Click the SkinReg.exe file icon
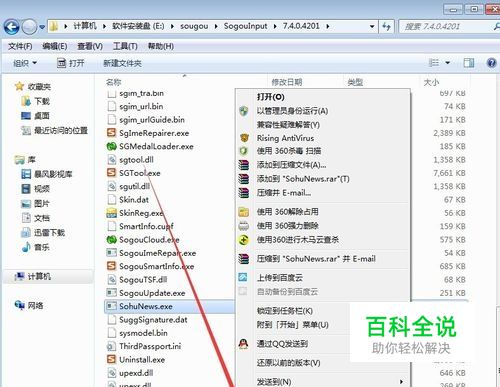500x387 pixels. tap(111, 213)
